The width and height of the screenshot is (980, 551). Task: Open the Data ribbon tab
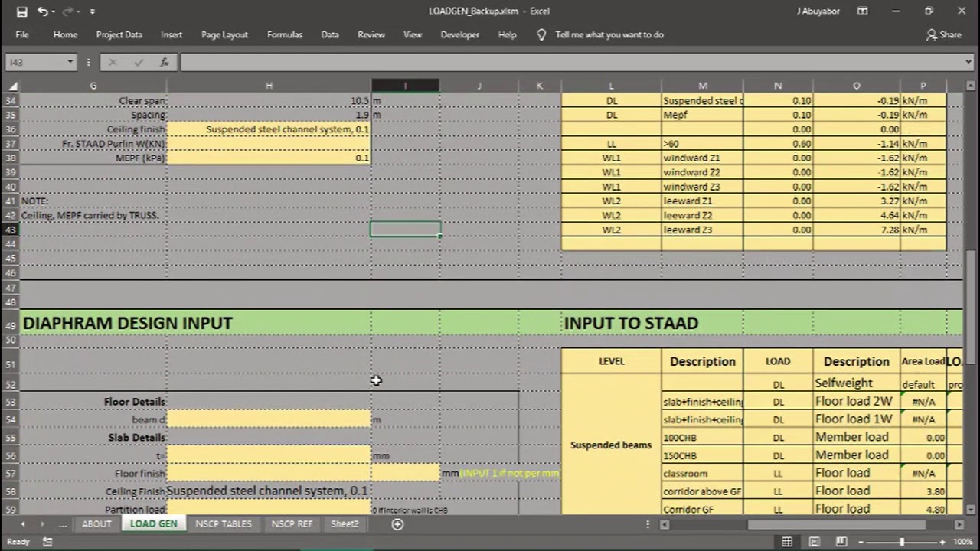330,34
